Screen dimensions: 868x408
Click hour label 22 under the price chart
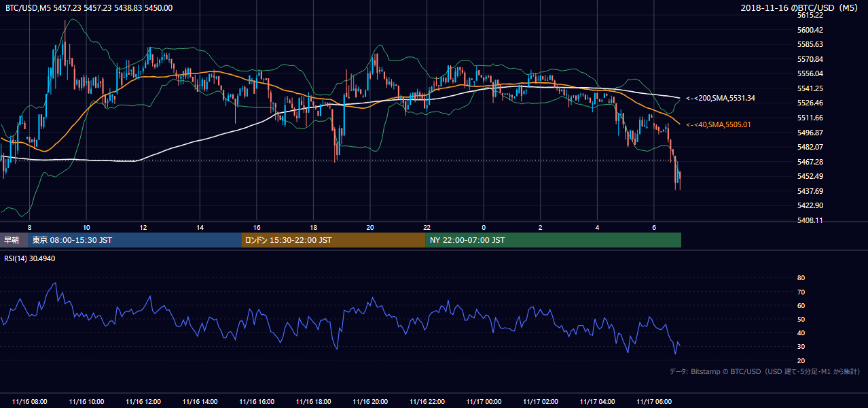(427, 227)
